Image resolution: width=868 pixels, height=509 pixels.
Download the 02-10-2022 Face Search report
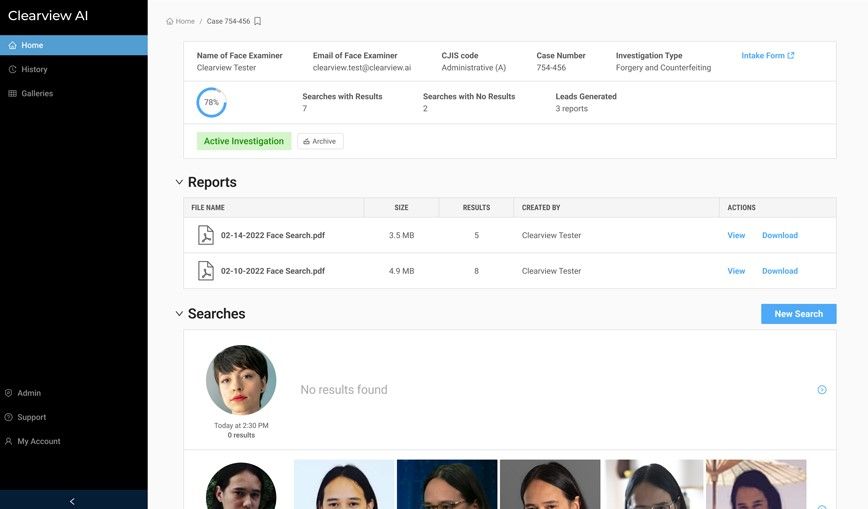(780, 271)
